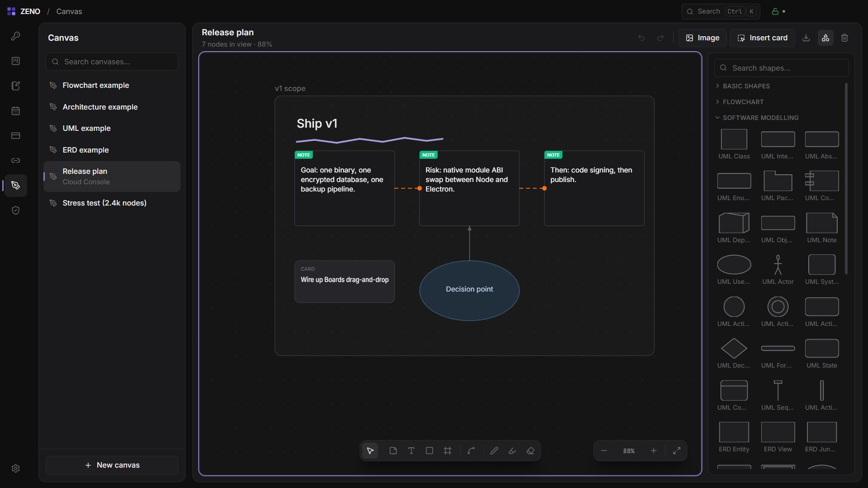The height and width of the screenshot is (488, 868).
Task: Select the 'Wire up Boards drag-and-drop' card
Action: (x=344, y=282)
